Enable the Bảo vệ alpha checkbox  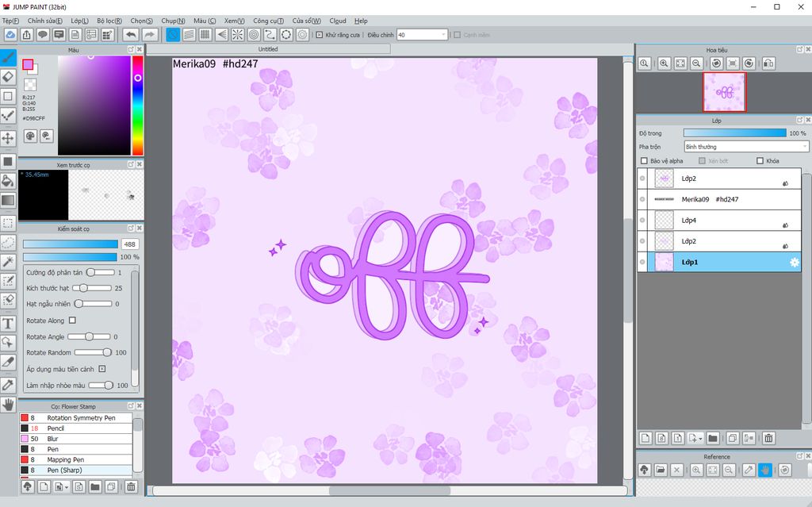(x=644, y=161)
